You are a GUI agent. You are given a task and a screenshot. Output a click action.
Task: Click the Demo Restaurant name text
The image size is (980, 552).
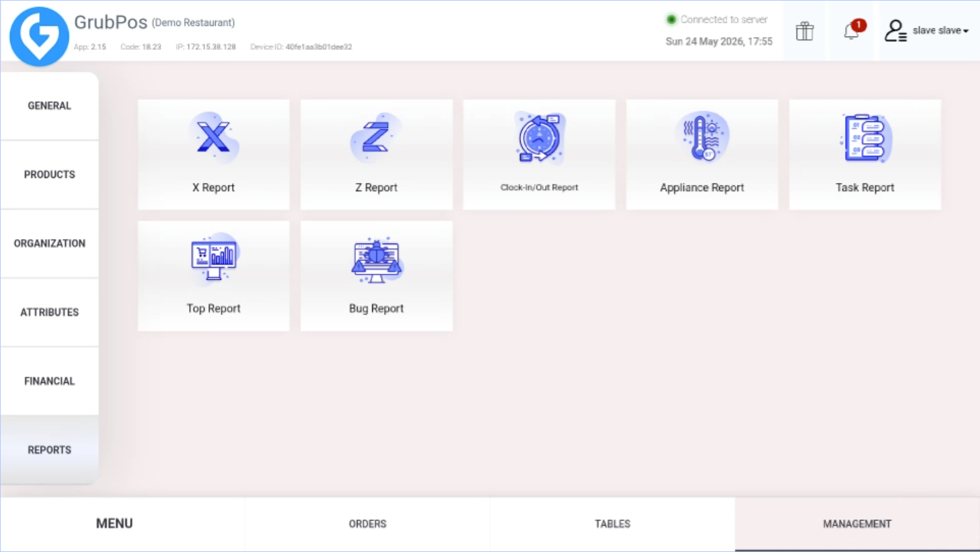pos(194,23)
